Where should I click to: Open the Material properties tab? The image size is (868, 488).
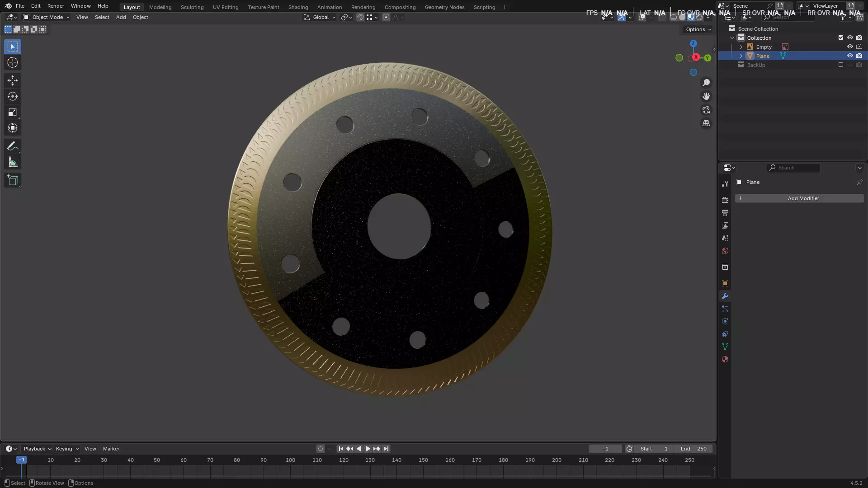click(x=725, y=359)
